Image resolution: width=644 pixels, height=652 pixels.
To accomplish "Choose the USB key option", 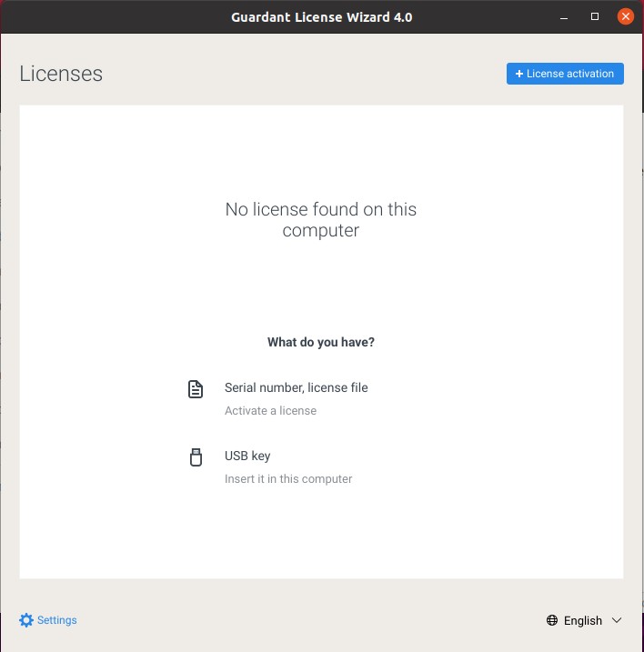I will 247,456.
